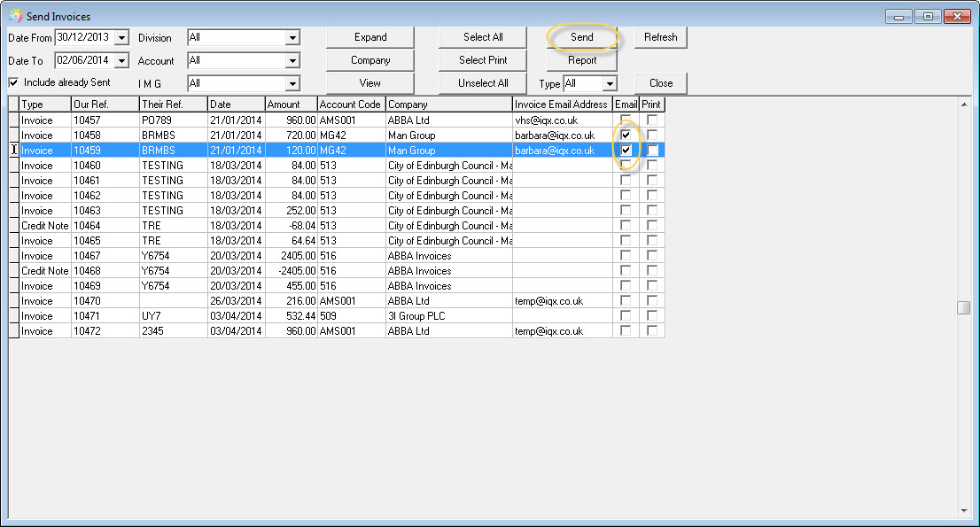Click the scrollbar up arrow

coord(964,105)
